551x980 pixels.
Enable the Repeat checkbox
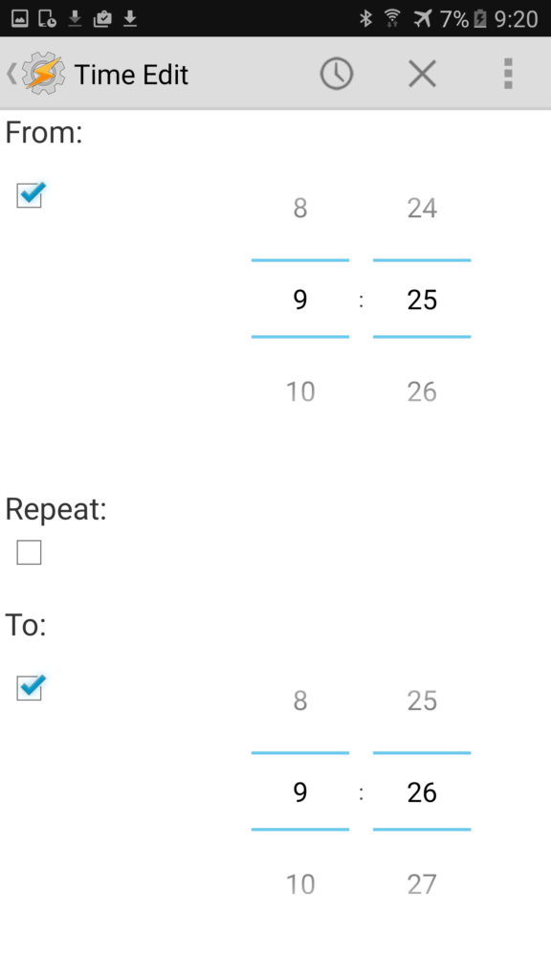(x=29, y=552)
